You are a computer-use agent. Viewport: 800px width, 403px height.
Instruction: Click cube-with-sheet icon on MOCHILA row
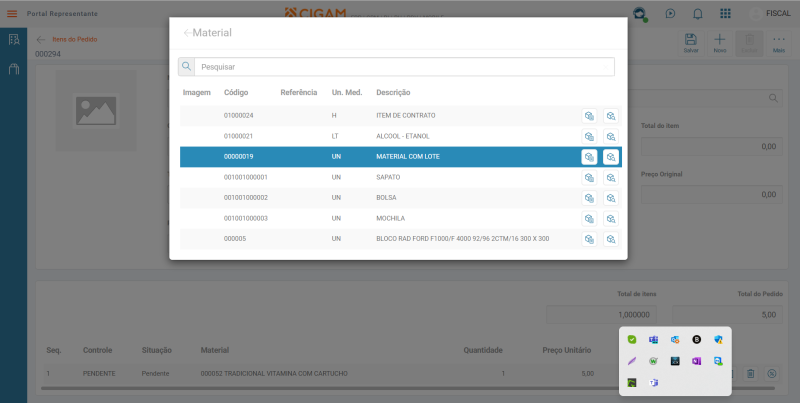point(589,219)
